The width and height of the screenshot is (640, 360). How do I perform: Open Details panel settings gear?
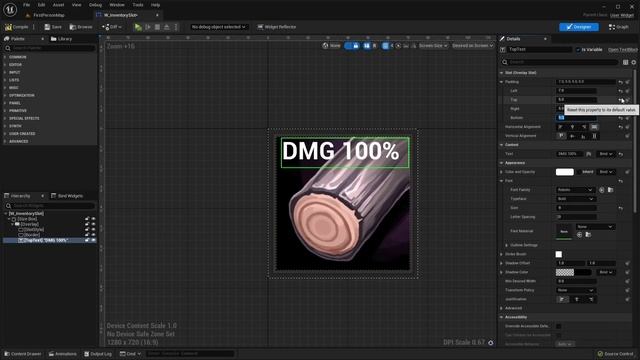pos(633,62)
